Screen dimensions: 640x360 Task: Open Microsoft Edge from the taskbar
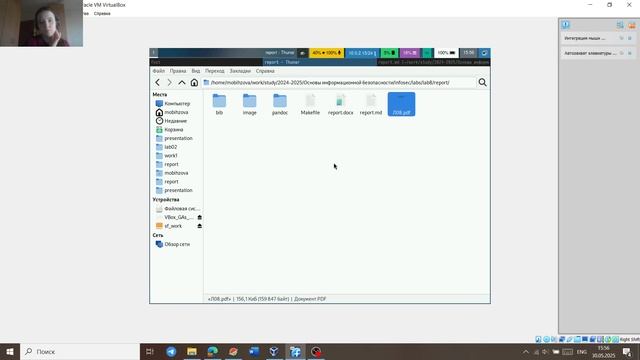pos(213,351)
